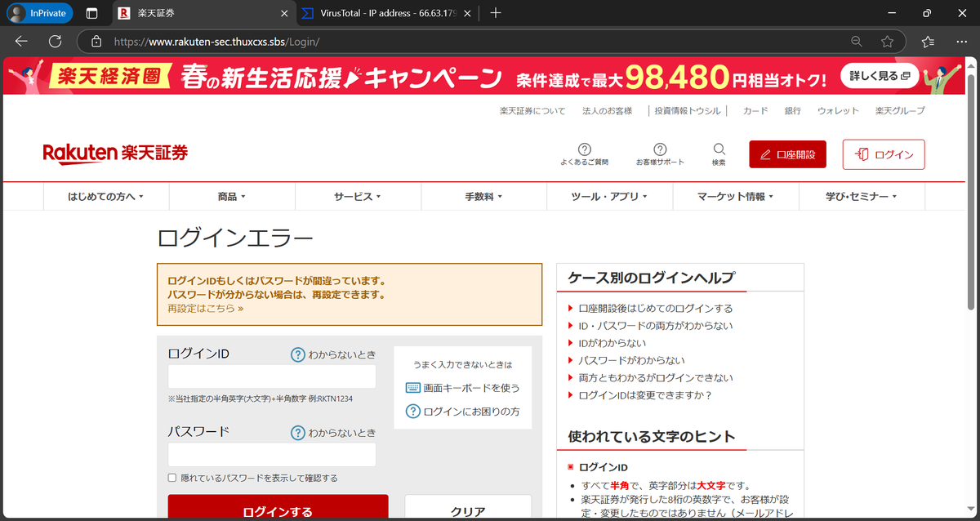Click the ログインID input field
The width and height of the screenshot is (980, 521).
tap(272, 376)
